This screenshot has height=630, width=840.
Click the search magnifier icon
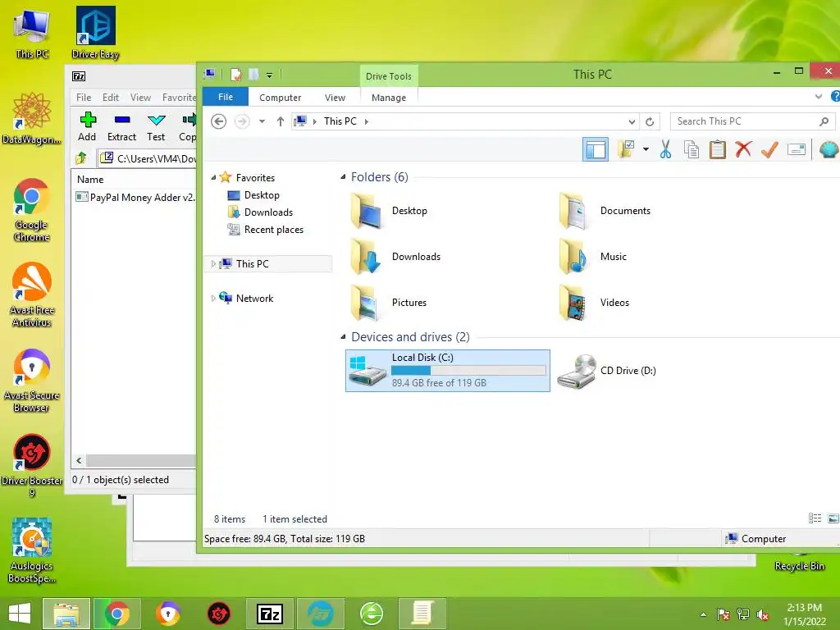[x=824, y=121]
